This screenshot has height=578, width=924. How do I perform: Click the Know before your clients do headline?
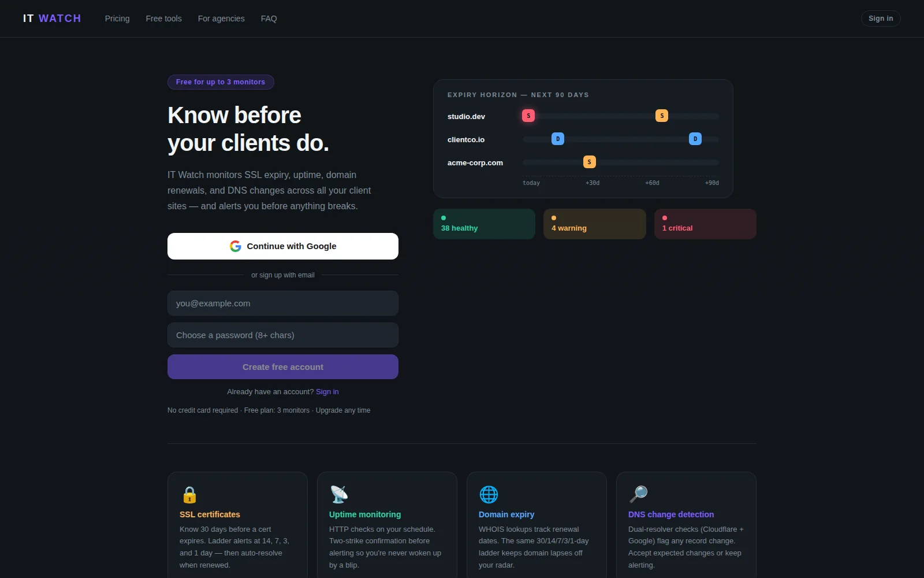[x=248, y=129]
